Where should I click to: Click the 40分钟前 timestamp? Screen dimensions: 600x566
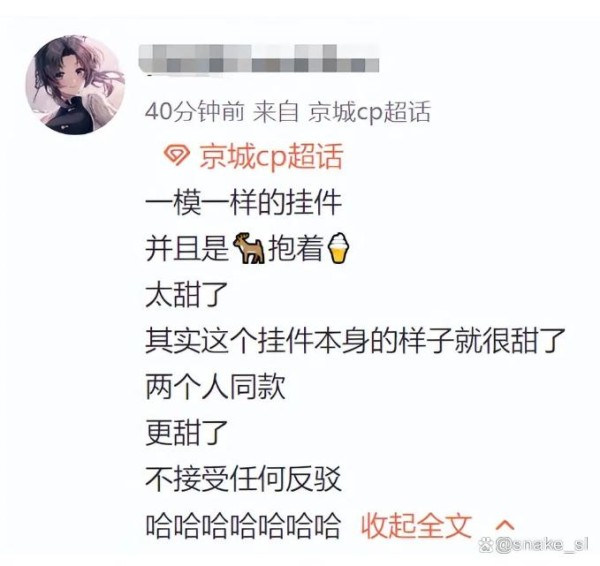pos(194,112)
